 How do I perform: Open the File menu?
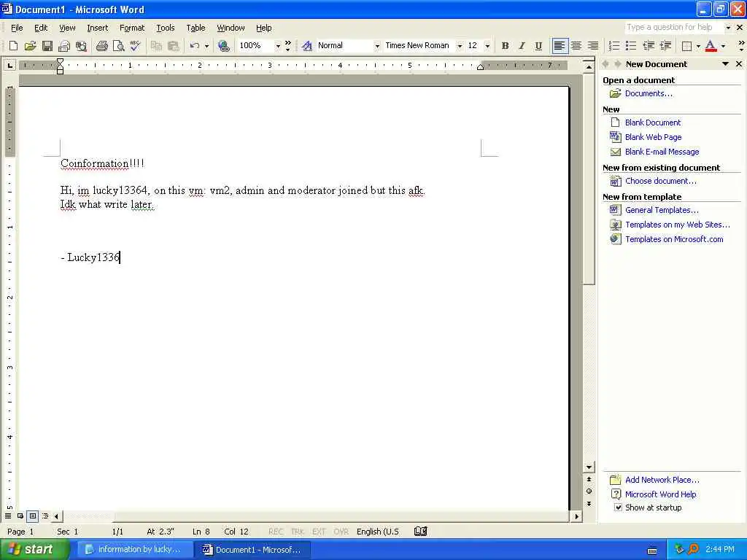pos(17,28)
